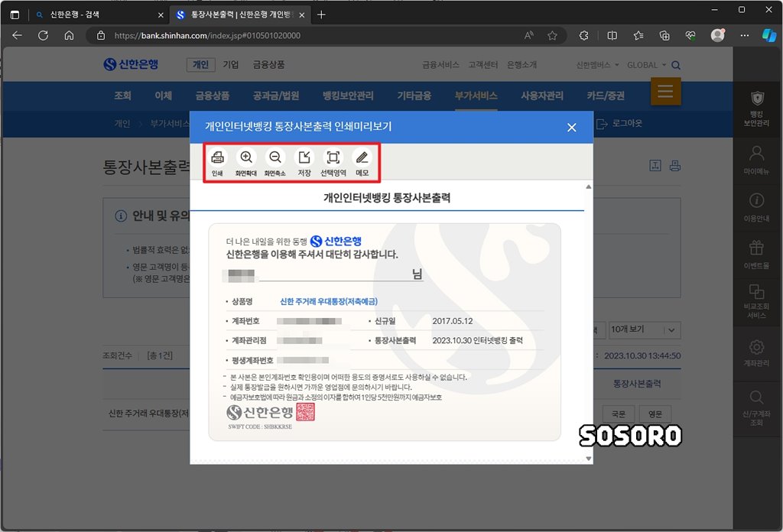Viewport: 783px width, 532px height.
Task: Refresh the browser page
Action: 44,35
